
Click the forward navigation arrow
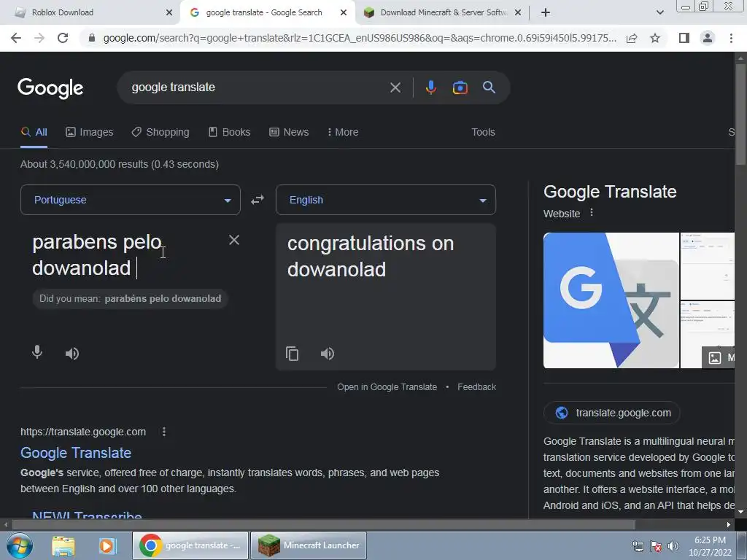click(39, 38)
